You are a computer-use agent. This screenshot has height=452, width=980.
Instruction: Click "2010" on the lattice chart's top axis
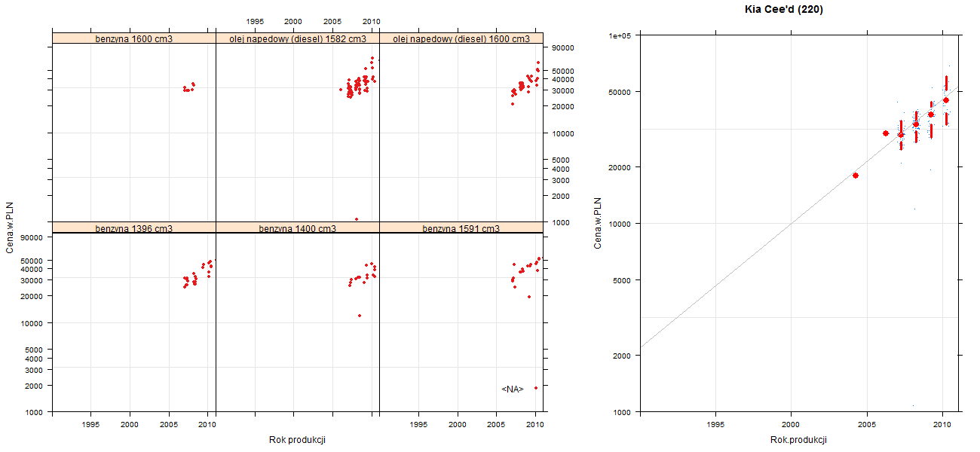tap(372, 21)
